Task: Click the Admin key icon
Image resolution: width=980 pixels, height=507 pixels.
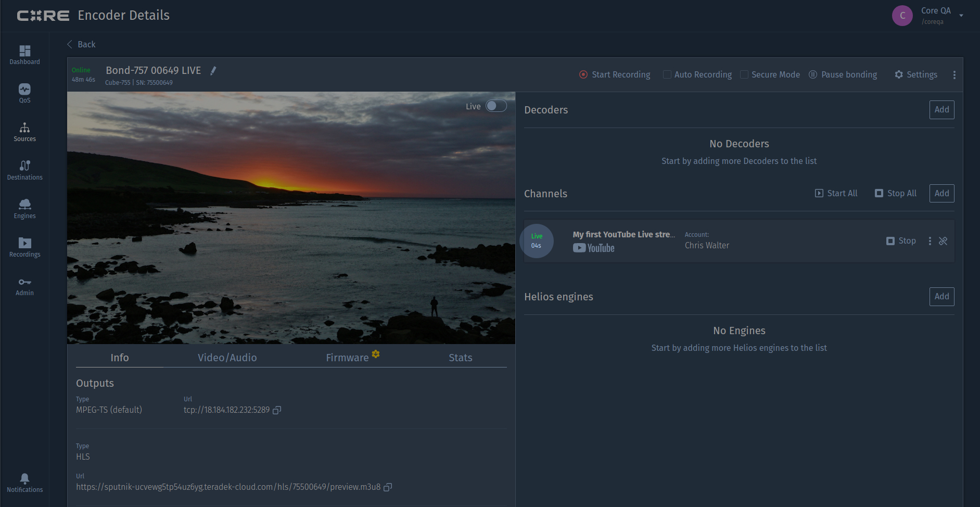Action: pyautogui.click(x=24, y=282)
